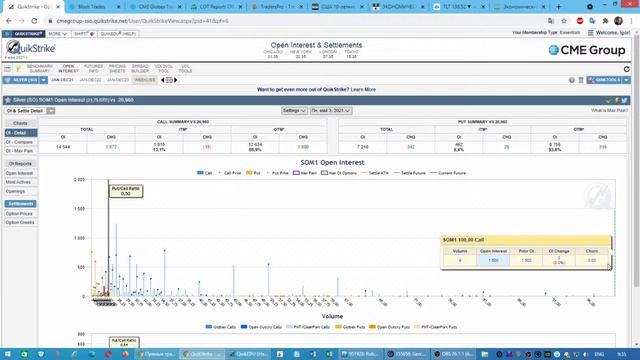Click the translate page icon in address bar

[551, 21]
